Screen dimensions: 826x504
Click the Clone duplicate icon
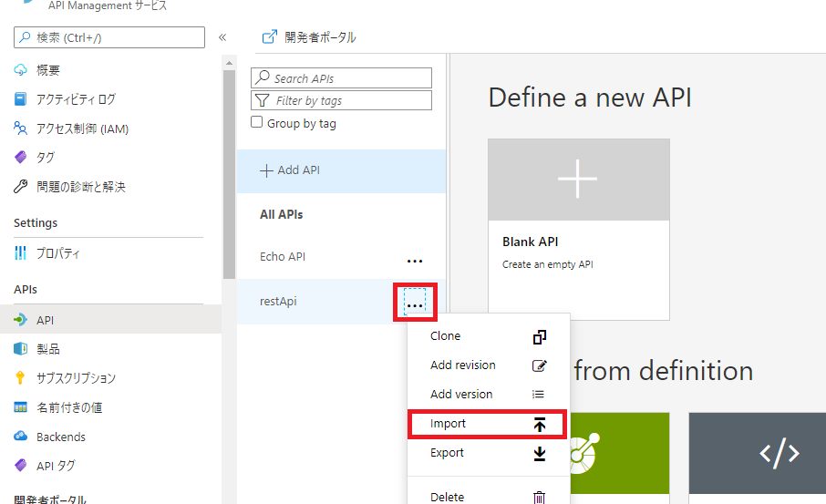coord(540,336)
